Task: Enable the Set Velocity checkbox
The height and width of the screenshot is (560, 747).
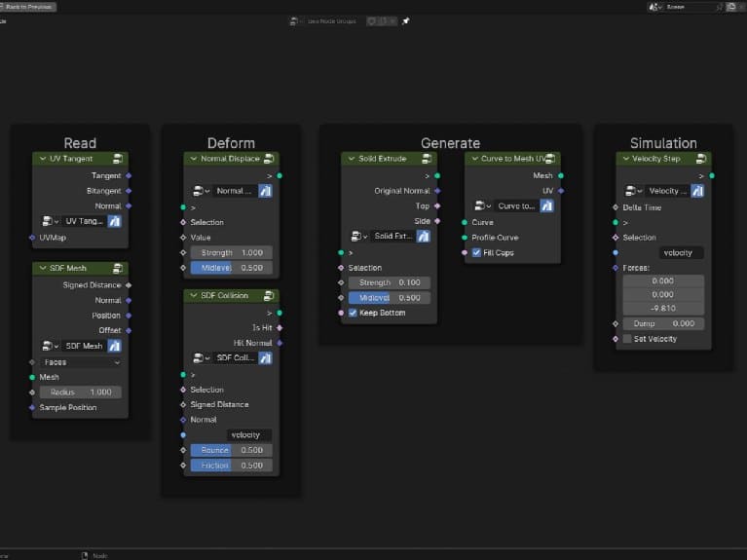Action: click(x=627, y=339)
